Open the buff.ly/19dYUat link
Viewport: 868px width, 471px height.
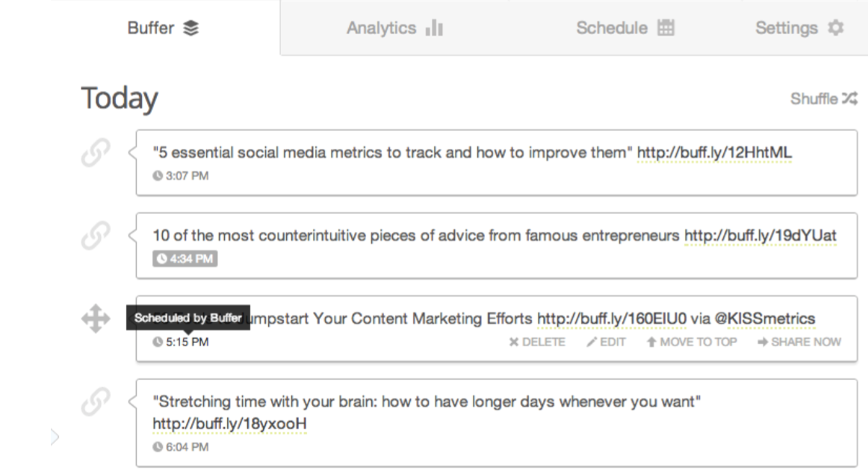[760, 235]
